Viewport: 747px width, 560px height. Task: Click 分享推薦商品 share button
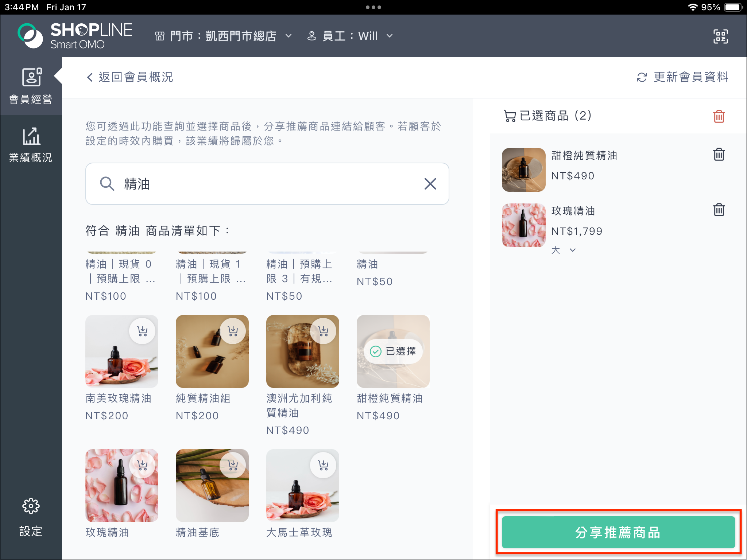[x=618, y=532]
